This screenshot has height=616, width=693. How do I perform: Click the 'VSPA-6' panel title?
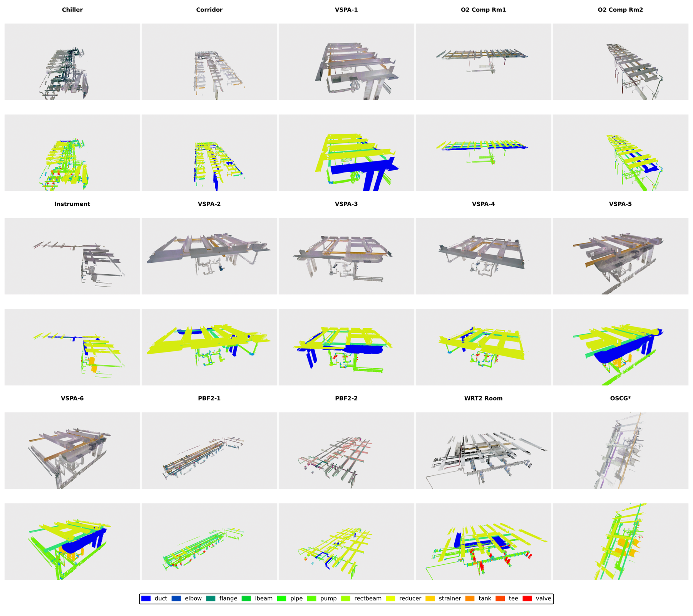(72, 398)
